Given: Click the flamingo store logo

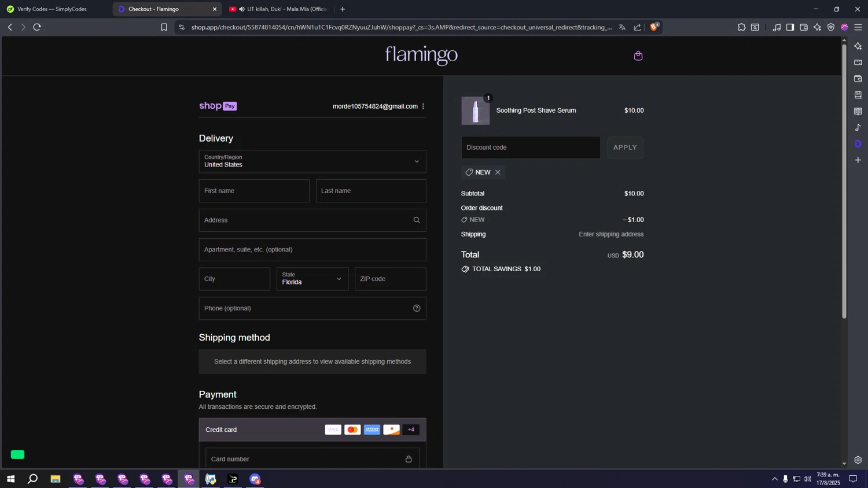Looking at the screenshot, I should pos(421,56).
